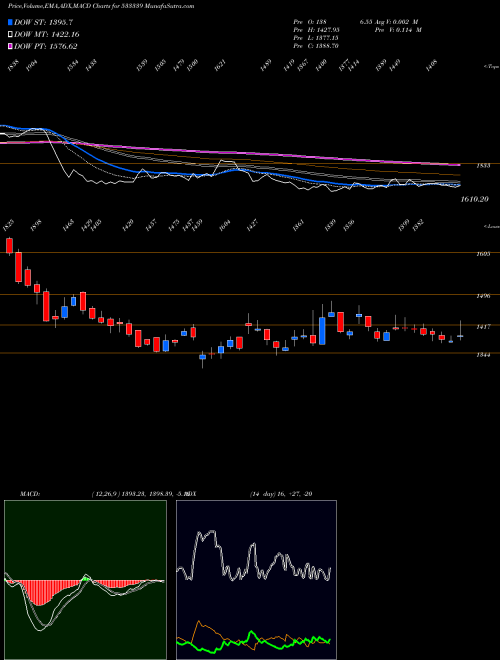
Task: Click the 1496 price level label
Action: pos(483,296)
